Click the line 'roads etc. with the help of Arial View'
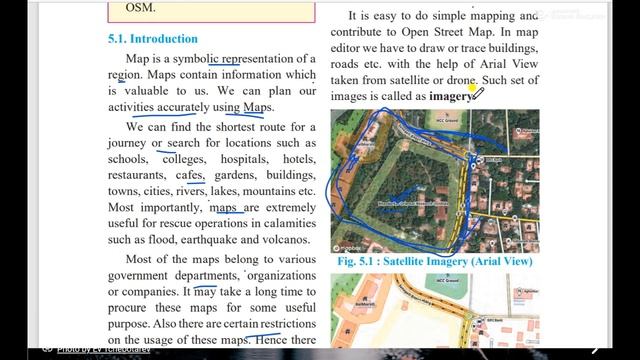This screenshot has height=360, width=640. coord(435,64)
